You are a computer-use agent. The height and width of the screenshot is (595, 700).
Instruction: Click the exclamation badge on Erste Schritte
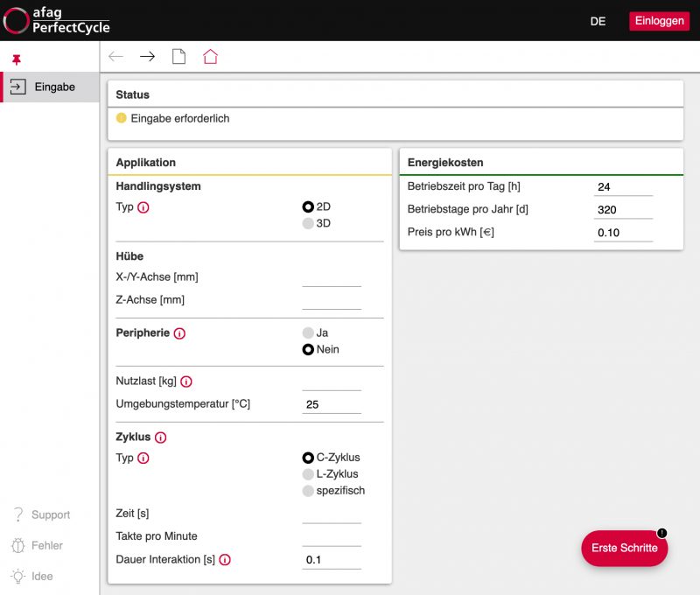[661, 533]
